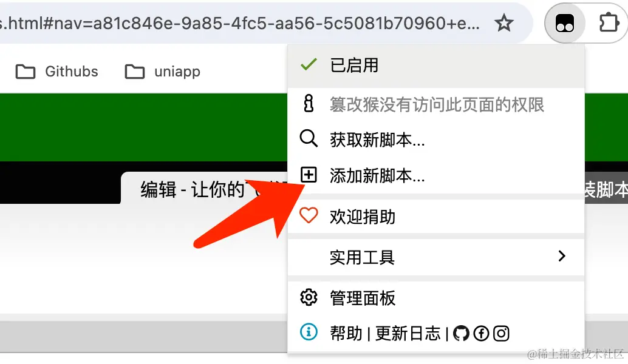Open the 管理面板 dashboard entry
The width and height of the screenshot is (628, 364).
pos(363,298)
